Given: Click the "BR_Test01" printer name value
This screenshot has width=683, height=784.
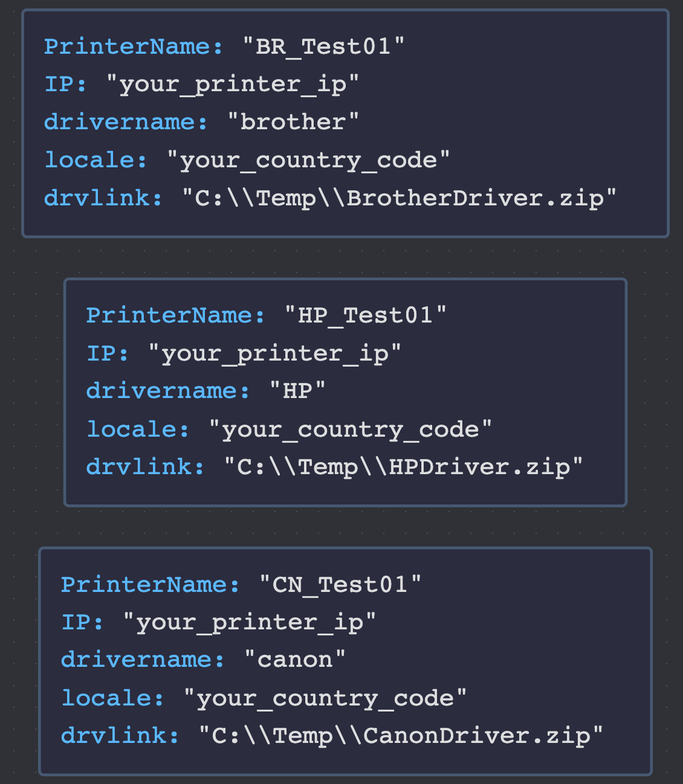Looking at the screenshot, I should [324, 47].
